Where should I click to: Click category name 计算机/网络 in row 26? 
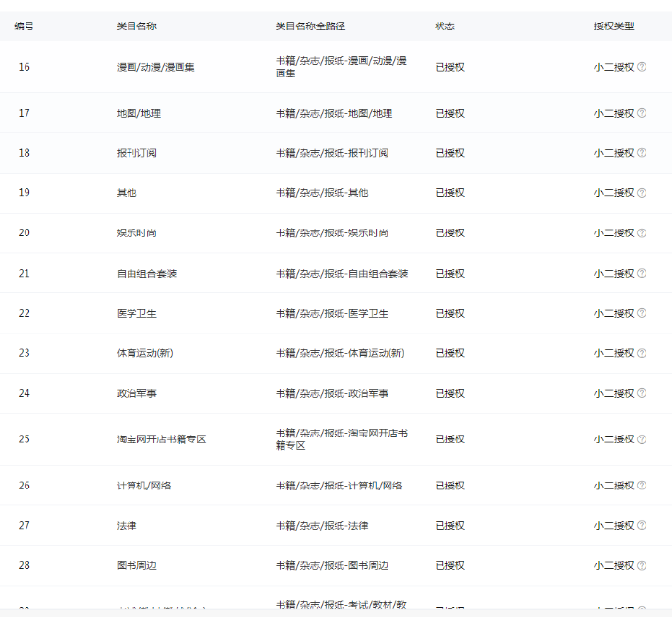click(143, 486)
